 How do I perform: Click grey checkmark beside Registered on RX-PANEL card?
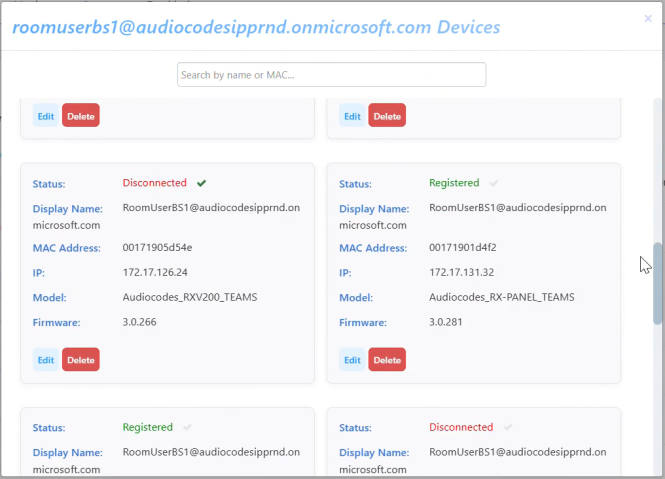(494, 184)
